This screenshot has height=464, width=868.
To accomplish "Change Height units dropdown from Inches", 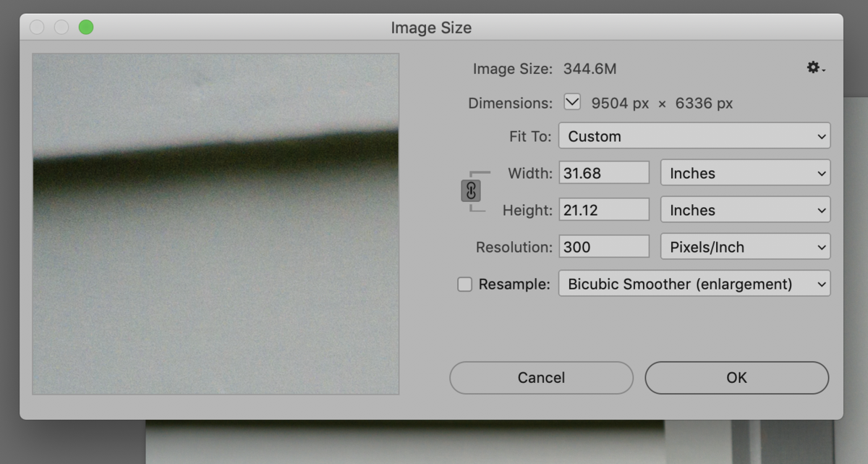I will pos(746,210).
